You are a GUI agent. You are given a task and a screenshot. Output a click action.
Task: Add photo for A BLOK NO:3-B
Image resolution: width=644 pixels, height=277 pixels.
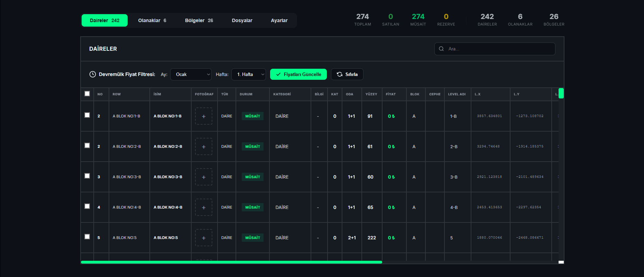tap(204, 177)
